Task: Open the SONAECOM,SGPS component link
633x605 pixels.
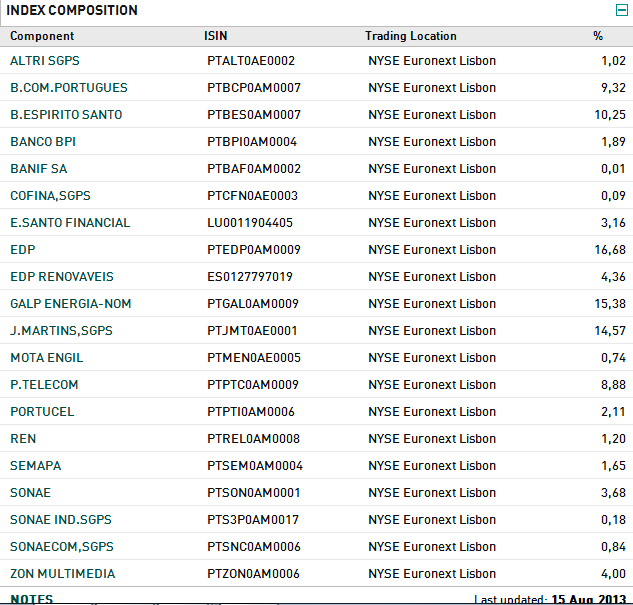Action: (x=62, y=547)
